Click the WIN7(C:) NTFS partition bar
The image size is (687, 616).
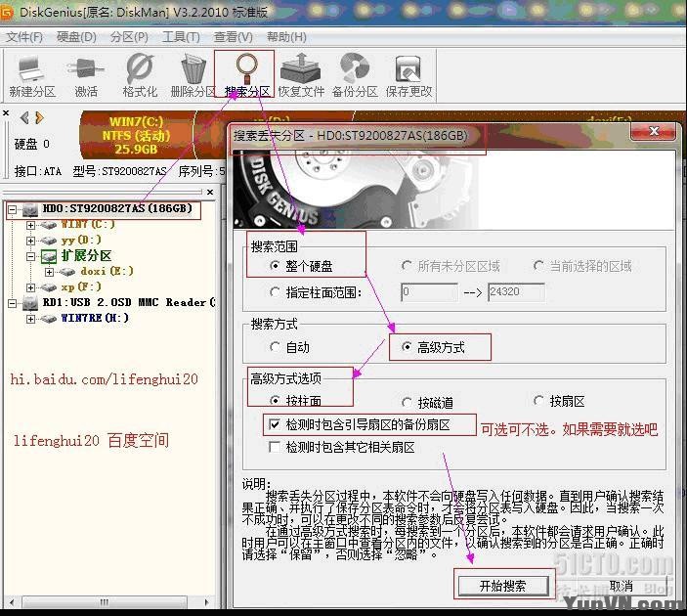pyautogui.click(x=136, y=135)
